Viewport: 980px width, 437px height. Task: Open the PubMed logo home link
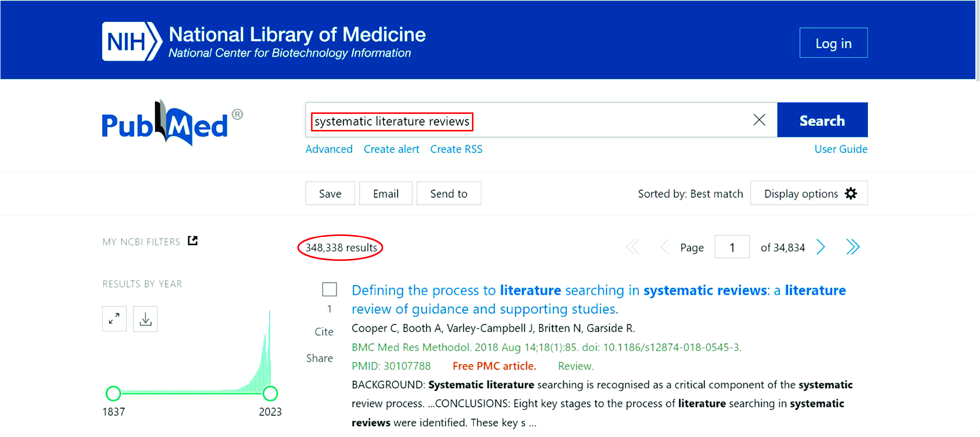[172, 123]
